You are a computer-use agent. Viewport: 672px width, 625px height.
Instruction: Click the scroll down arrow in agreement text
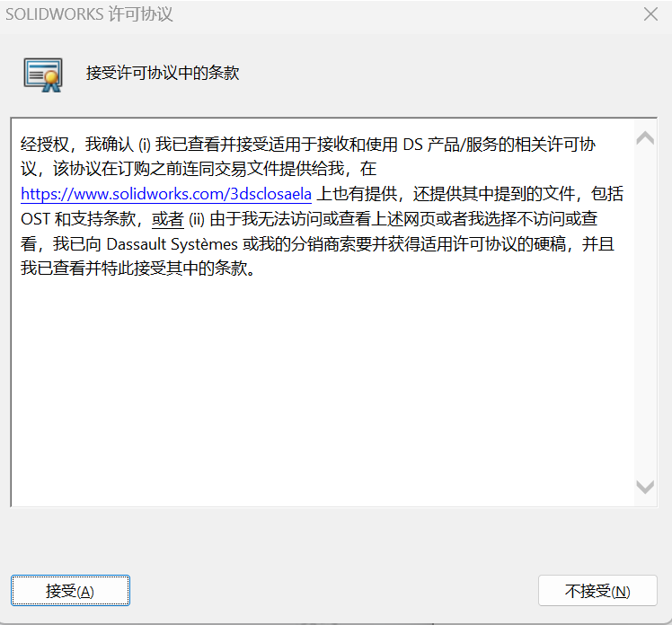(x=645, y=487)
